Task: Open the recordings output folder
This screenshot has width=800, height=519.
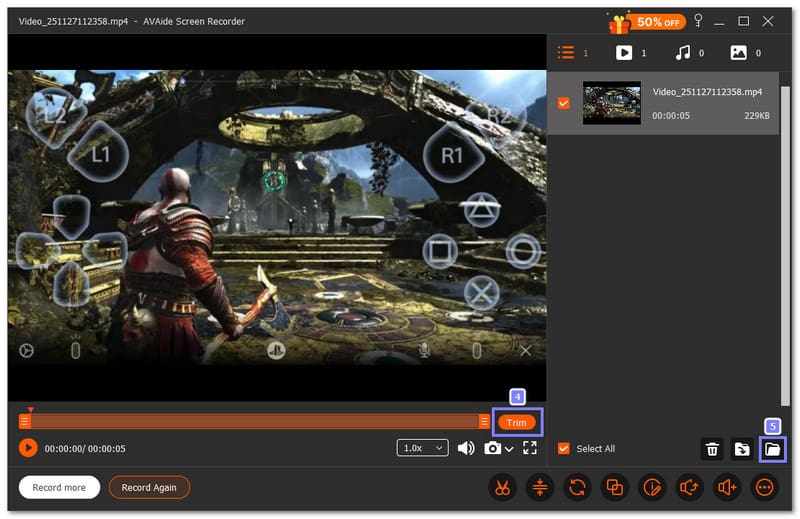Action: point(772,449)
